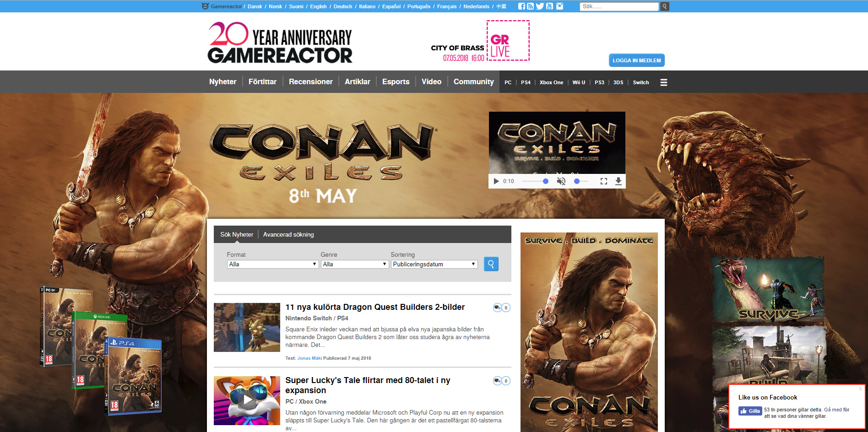Open the Nyheter menu
The image size is (868, 432).
222,81
